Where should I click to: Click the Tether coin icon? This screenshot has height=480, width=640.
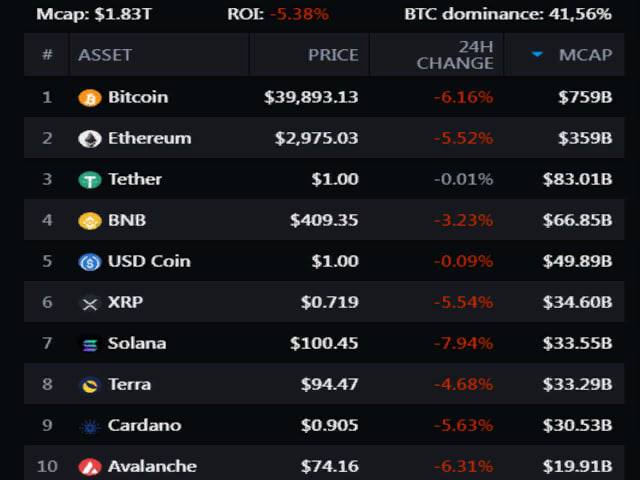coord(90,180)
